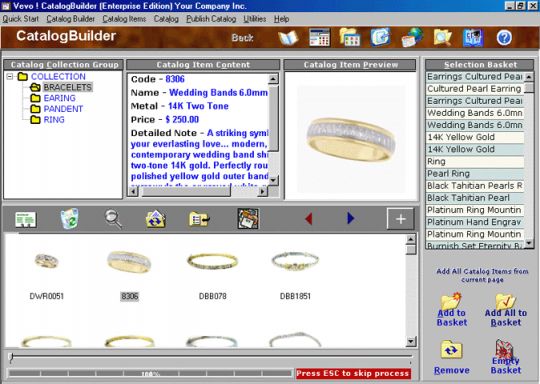Open the Catalog Items menu
This screenshot has height=384, width=540.
click(x=124, y=19)
